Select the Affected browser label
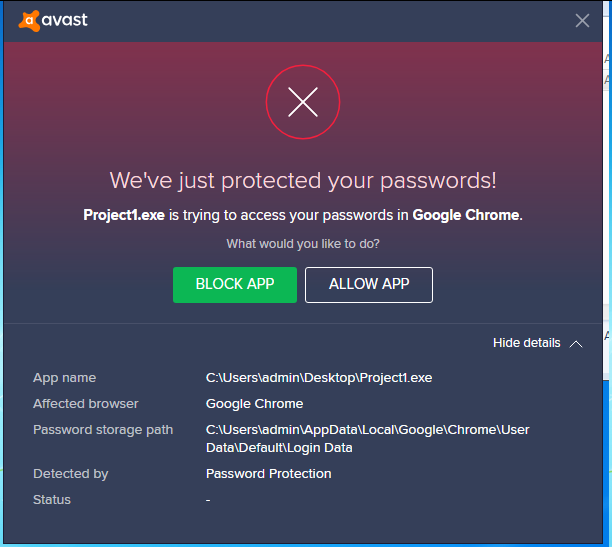Image resolution: width=612 pixels, height=547 pixels. click(x=86, y=404)
